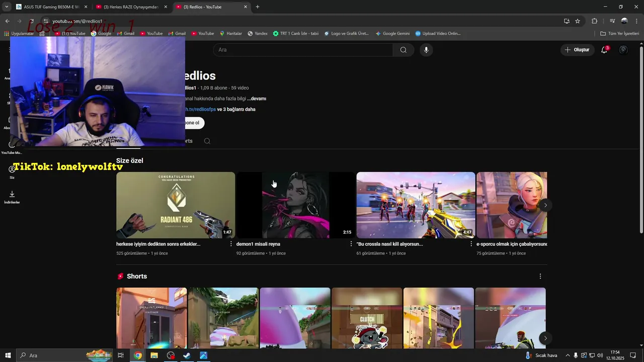Open the Short showing 'CLUTCH' text
This screenshot has height=362, width=644.
click(367, 318)
